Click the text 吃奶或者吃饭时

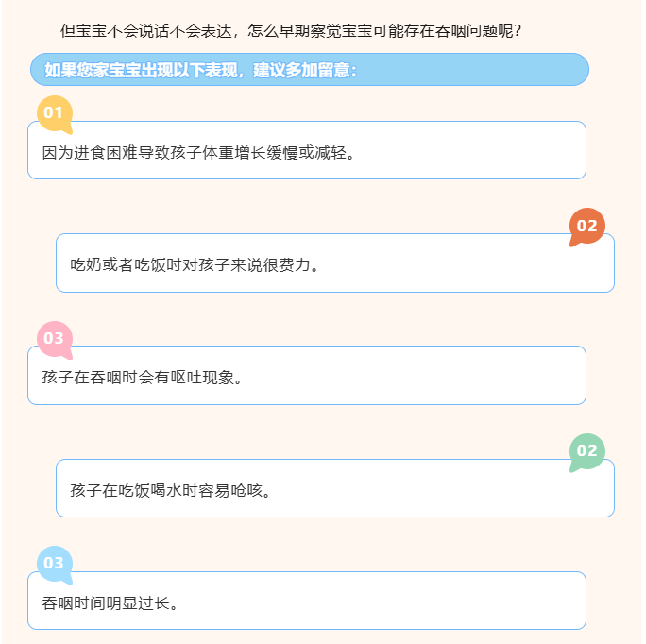[127, 264]
